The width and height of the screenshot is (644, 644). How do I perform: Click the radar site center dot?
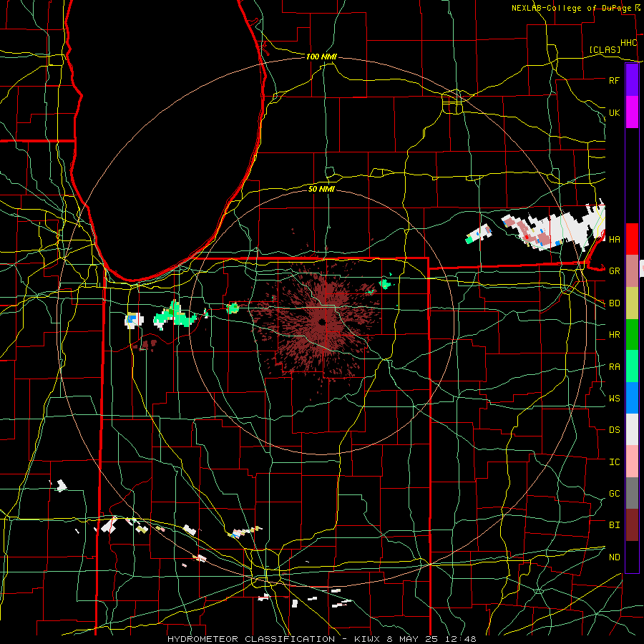(x=321, y=322)
